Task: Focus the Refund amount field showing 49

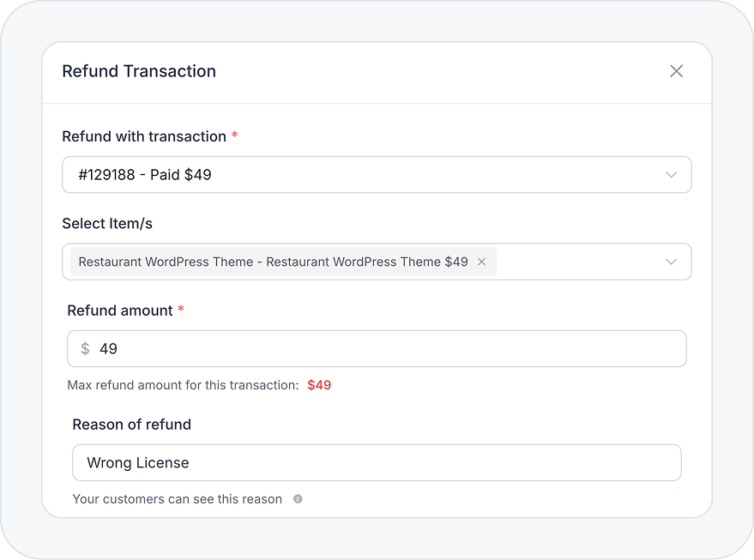Action: click(x=386, y=349)
